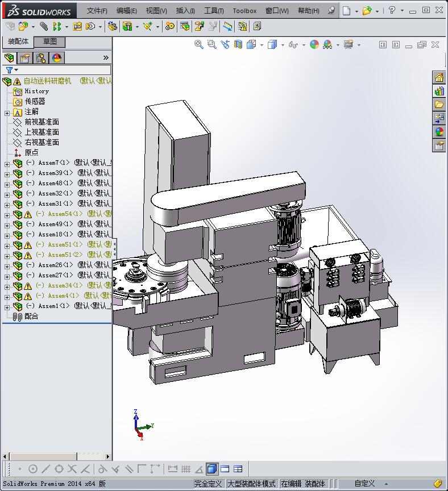Click the Mate paperclip icon
The height and width of the screenshot is (491, 448).
tap(44, 26)
